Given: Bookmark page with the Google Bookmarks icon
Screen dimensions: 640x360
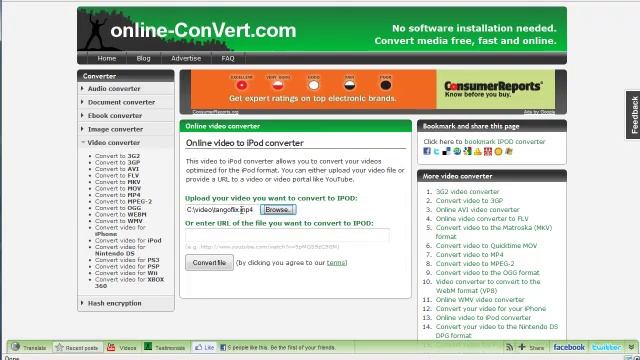Looking at the screenshot, I should (467, 151).
